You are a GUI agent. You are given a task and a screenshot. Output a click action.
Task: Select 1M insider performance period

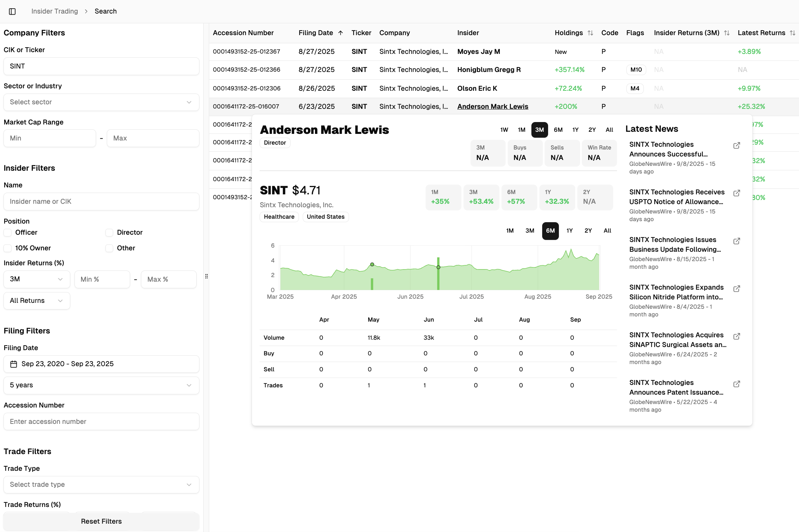click(521, 130)
